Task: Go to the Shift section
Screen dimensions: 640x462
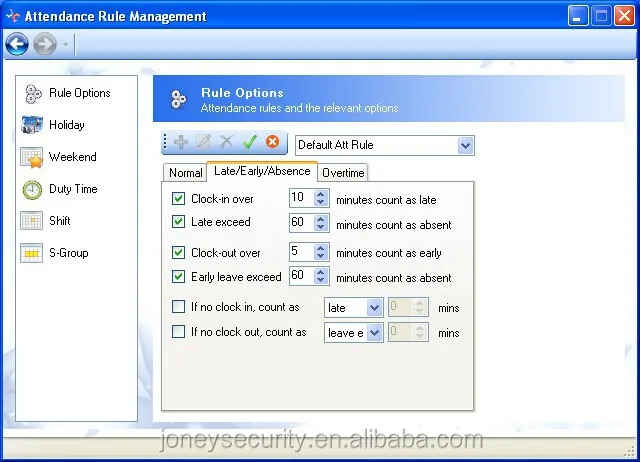Action: pyautogui.click(x=59, y=221)
